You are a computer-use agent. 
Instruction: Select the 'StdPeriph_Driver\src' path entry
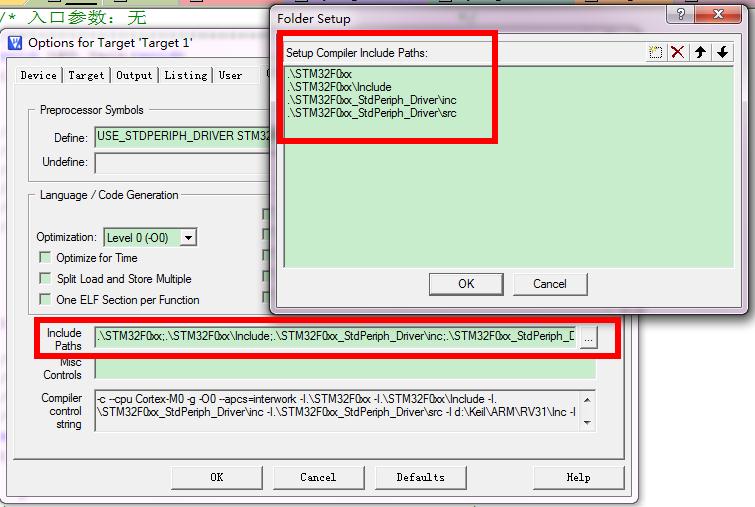[x=372, y=113]
